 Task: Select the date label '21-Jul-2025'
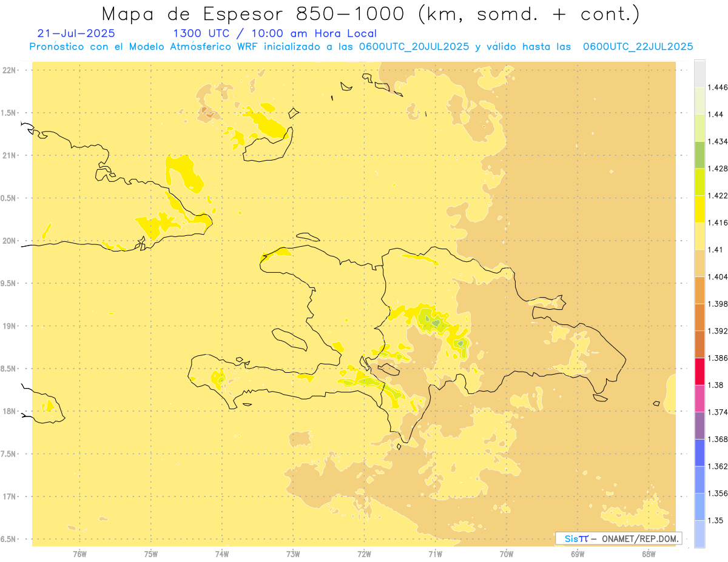pos(76,33)
